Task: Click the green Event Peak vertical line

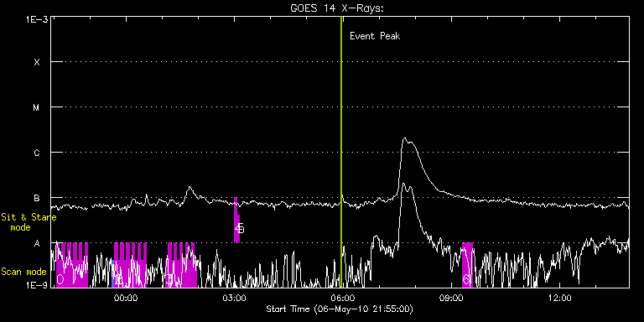Action: [341, 152]
